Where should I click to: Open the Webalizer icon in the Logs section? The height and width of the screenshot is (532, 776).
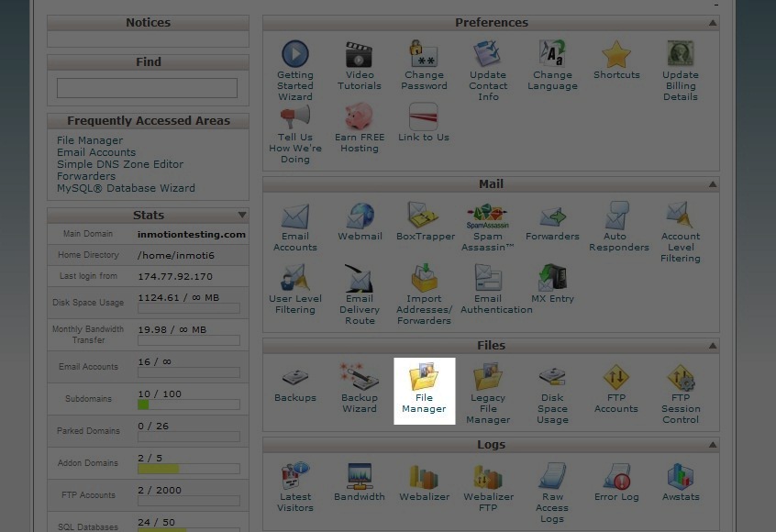424,477
